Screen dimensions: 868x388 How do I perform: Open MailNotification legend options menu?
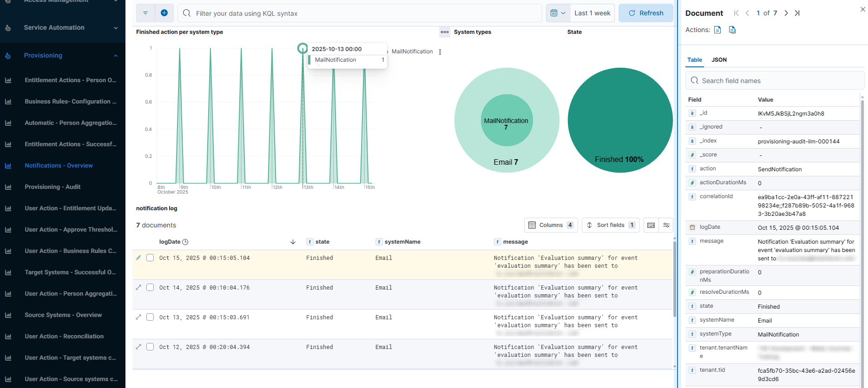(x=440, y=52)
